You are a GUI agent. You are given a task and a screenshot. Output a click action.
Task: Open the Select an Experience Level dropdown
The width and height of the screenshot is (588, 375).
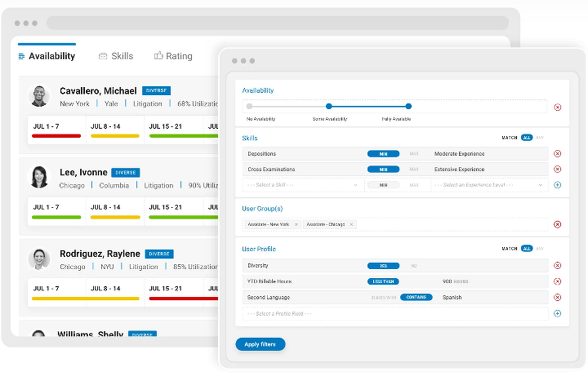(489, 185)
